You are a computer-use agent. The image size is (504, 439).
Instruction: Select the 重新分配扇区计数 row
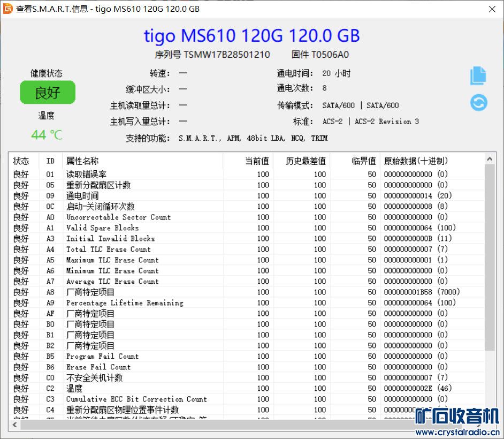click(247, 185)
